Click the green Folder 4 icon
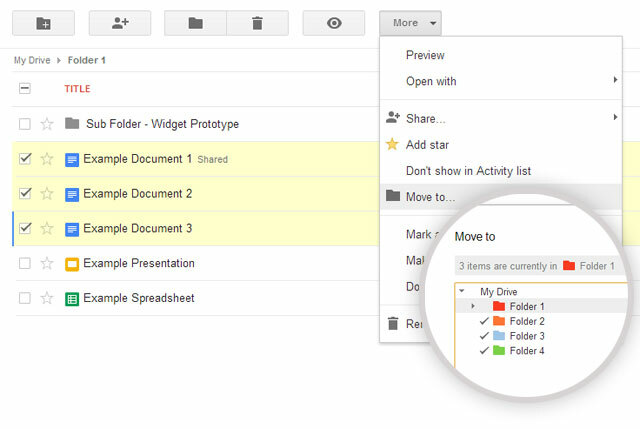 tap(499, 350)
